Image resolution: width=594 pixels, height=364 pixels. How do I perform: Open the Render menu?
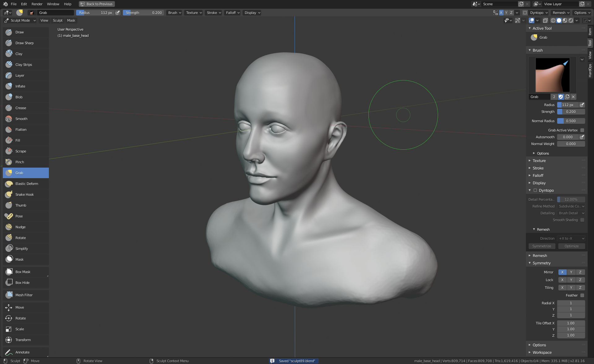(37, 4)
